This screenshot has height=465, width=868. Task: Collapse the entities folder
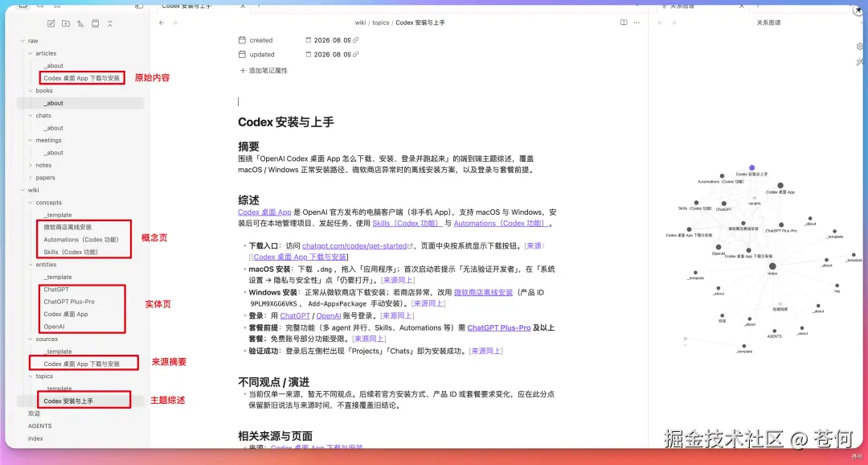(31, 265)
